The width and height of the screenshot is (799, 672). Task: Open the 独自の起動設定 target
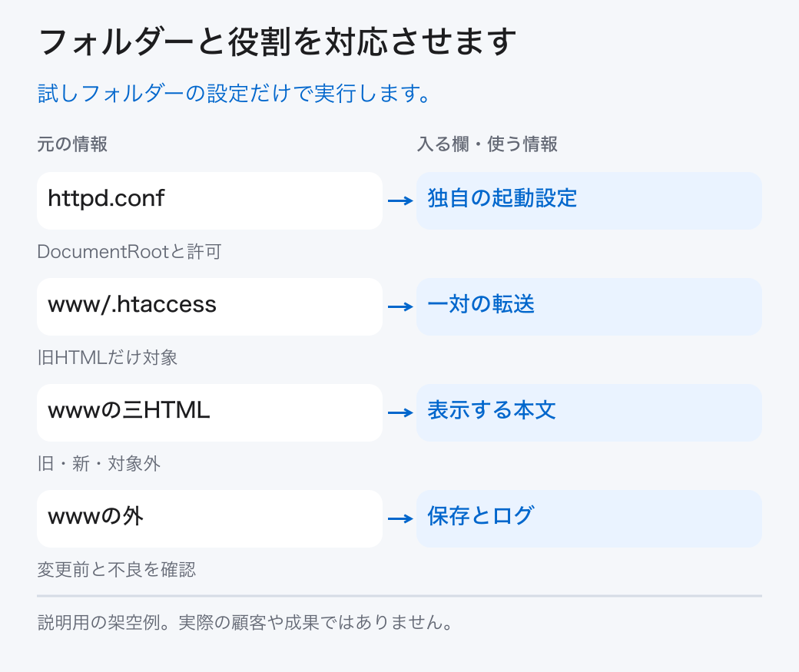pos(589,200)
